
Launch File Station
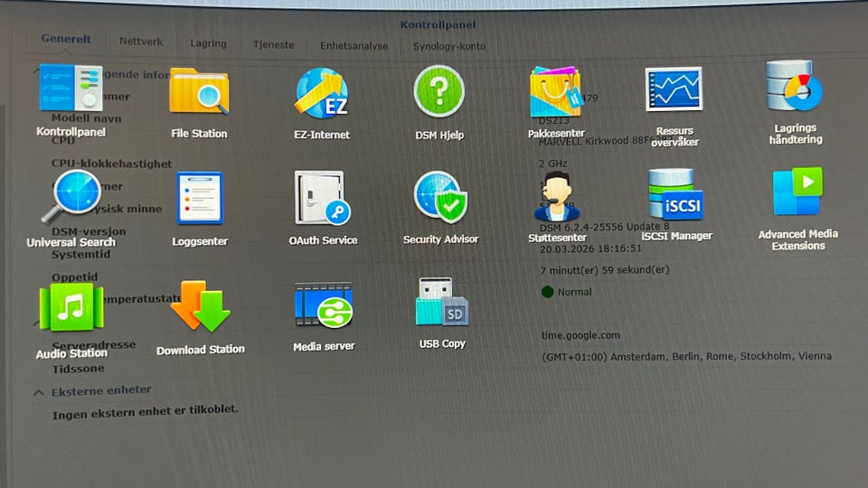(199, 91)
